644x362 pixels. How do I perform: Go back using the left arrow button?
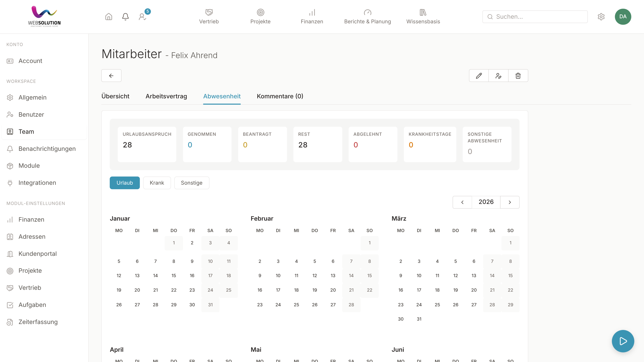coord(111,76)
